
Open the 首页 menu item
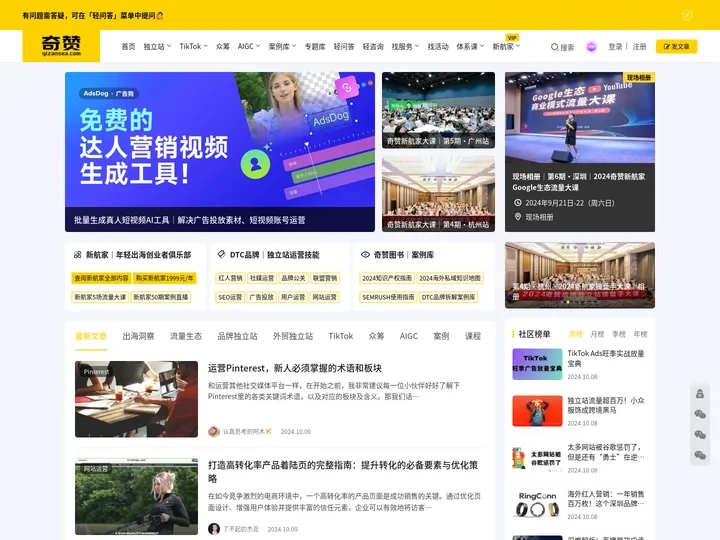click(x=128, y=46)
